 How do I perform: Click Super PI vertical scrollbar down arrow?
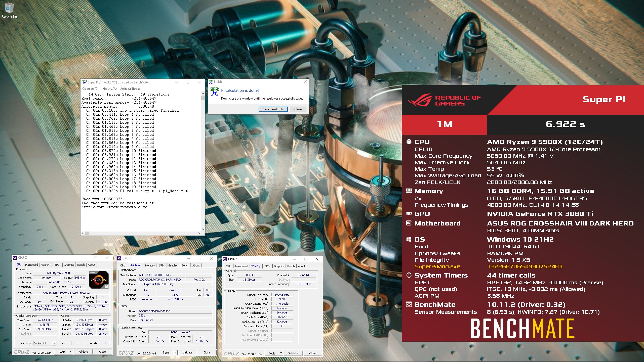(203, 229)
